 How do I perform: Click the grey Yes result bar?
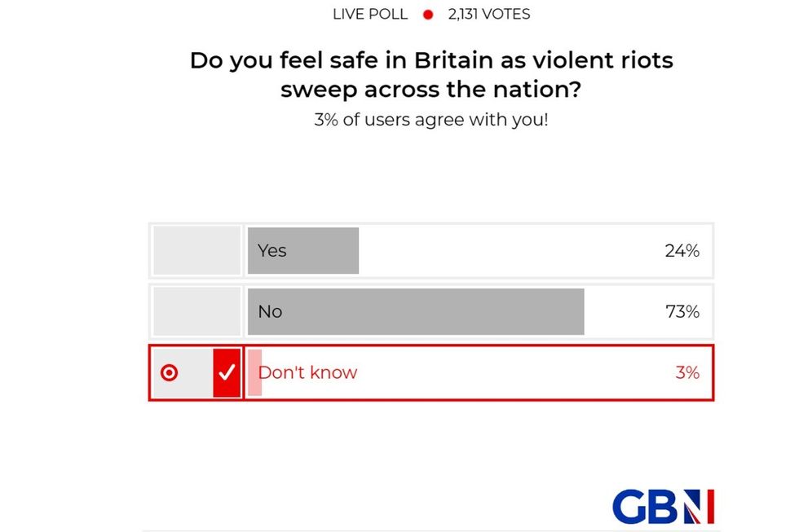point(326,251)
